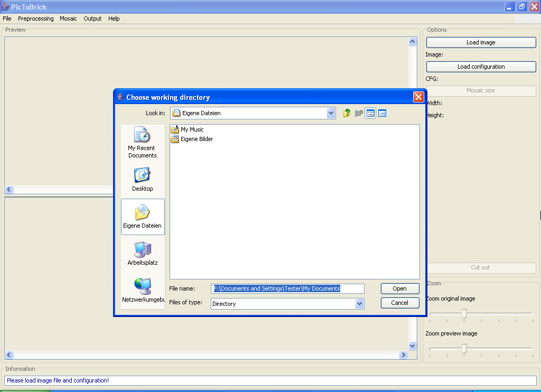This screenshot has width=541, height=392.
Task: Click upper preview scroll up arrow
Action: pyautogui.click(x=412, y=42)
